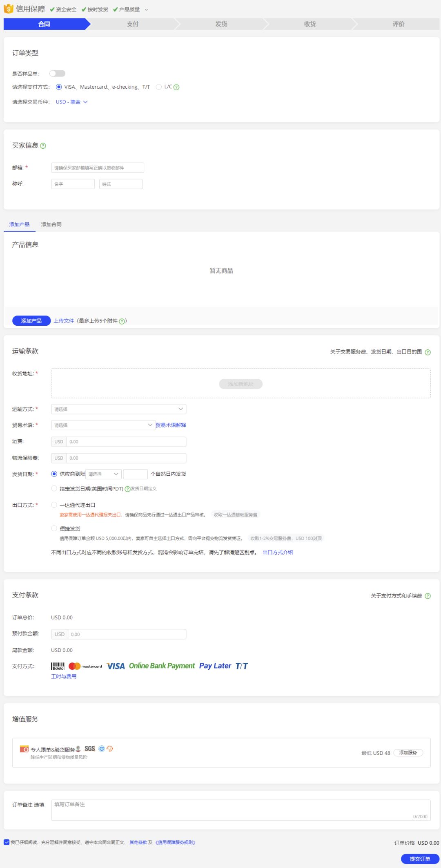This screenshot has height=868, width=441.
Task: Open the 工时与费用 link
Action: point(64,677)
